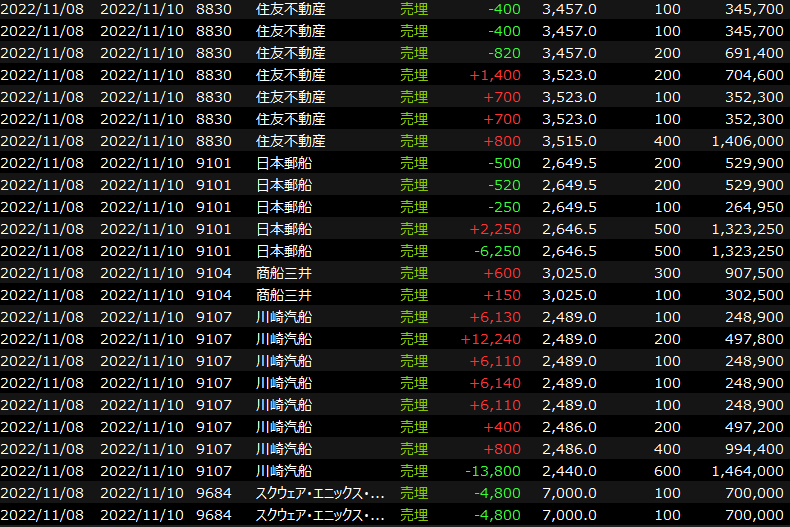Click the 302,500 amount cell
The width and height of the screenshot is (790, 527).
point(750,295)
